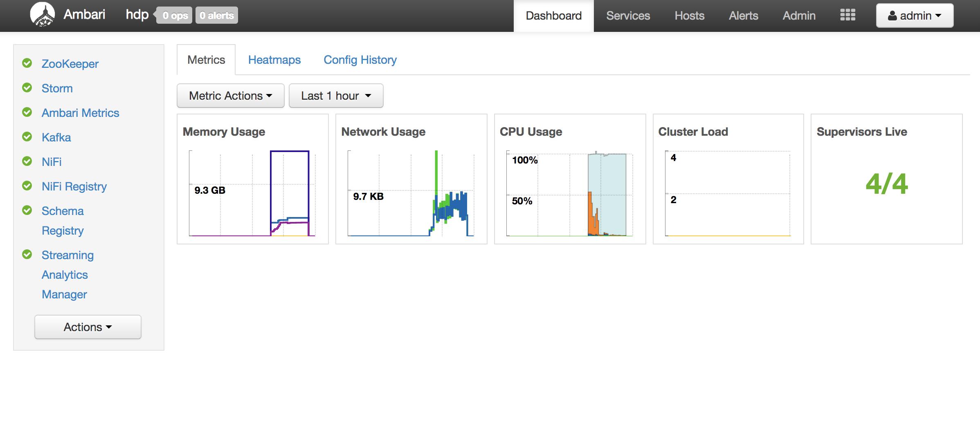The width and height of the screenshot is (980, 430).
Task: Click Ambari Metrics status check icon
Action: (x=27, y=112)
